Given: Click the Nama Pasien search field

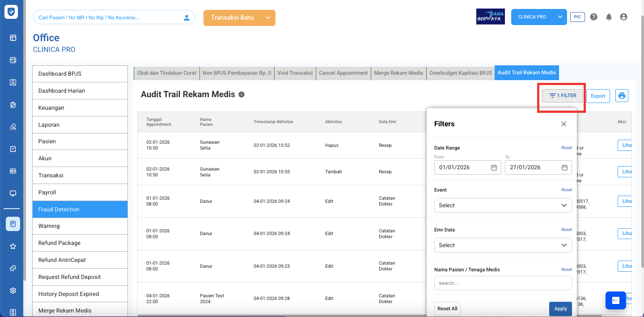Looking at the screenshot, I should 503,283.
